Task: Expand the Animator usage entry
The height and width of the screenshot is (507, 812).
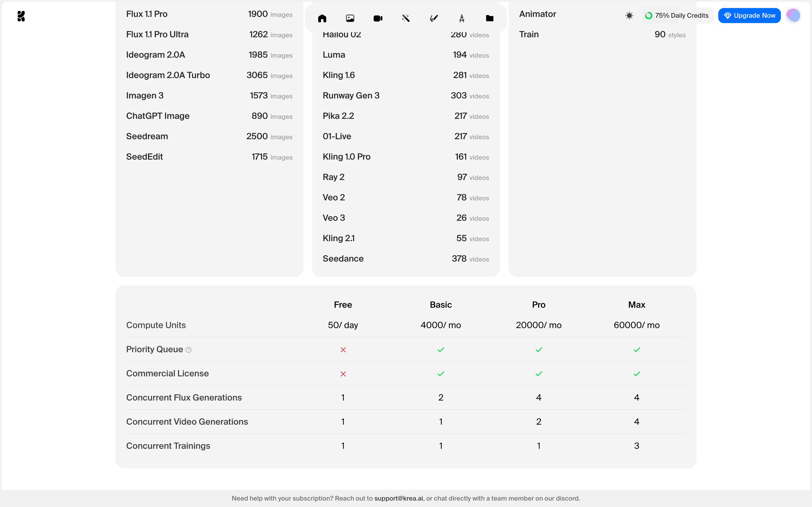Action: [x=538, y=14]
